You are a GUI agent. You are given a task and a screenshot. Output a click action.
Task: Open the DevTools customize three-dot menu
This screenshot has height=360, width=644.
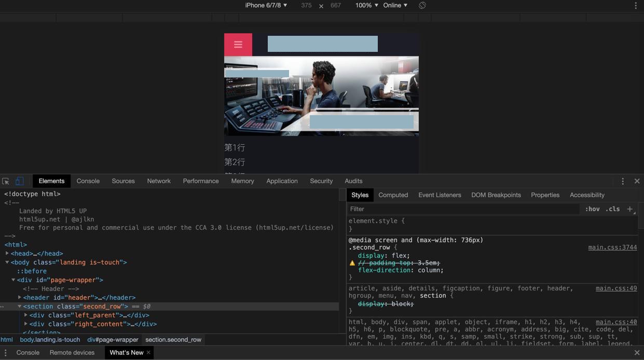[x=623, y=181]
